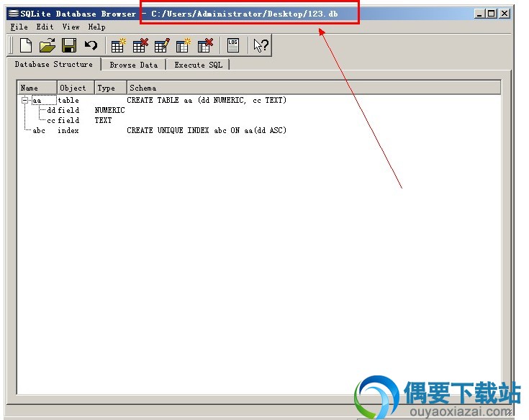This screenshot has height=420, width=529.
Task: Click the SQLite application icon in title bar
Action: [x=14, y=14]
